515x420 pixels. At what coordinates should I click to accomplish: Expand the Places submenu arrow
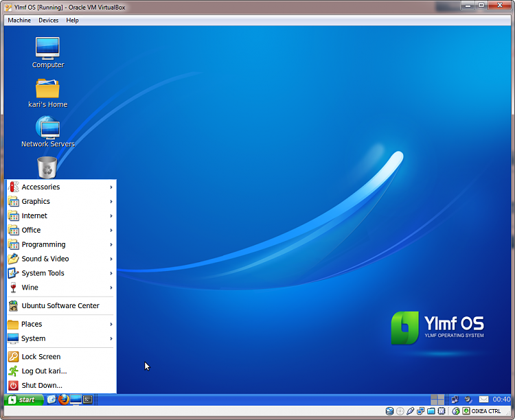[111, 324]
